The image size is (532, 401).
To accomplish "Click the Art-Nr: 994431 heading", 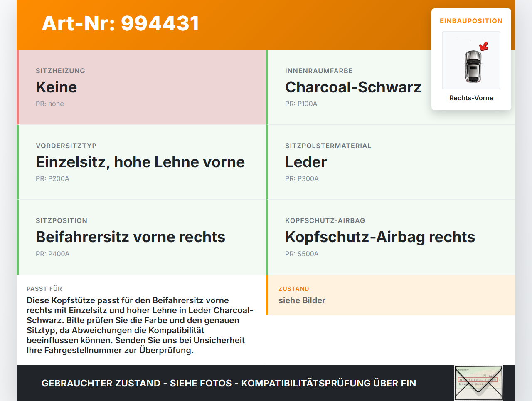I will (121, 23).
